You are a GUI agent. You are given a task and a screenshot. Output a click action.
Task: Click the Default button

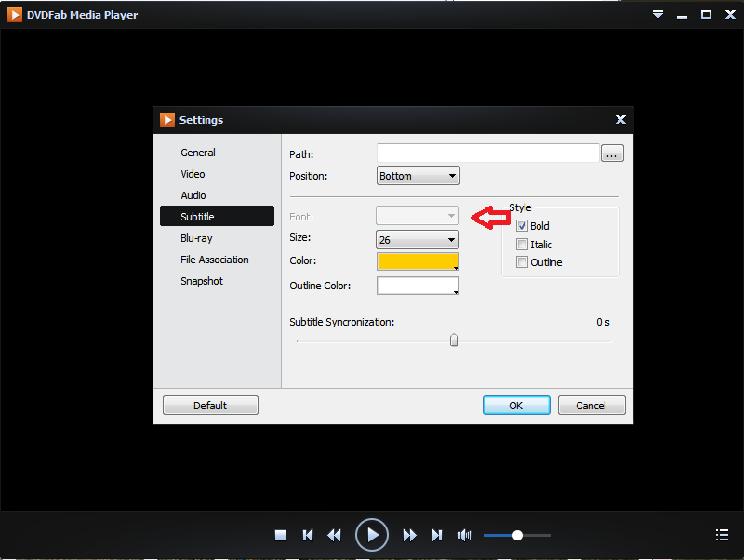(210, 406)
